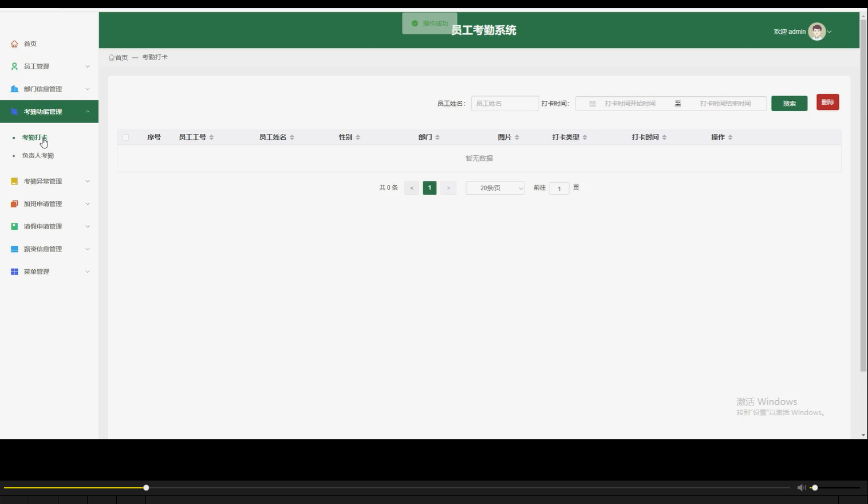Click the red 删除 button
Image resolution: width=868 pixels, height=504 pixels.
tap(828, 102)
